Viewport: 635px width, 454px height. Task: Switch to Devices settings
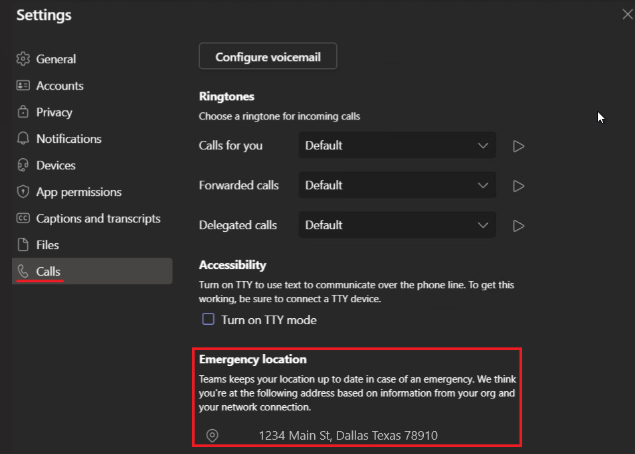(92, 165)
